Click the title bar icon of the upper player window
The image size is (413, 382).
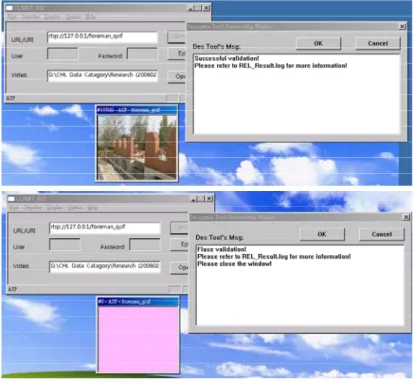(9, 8)
